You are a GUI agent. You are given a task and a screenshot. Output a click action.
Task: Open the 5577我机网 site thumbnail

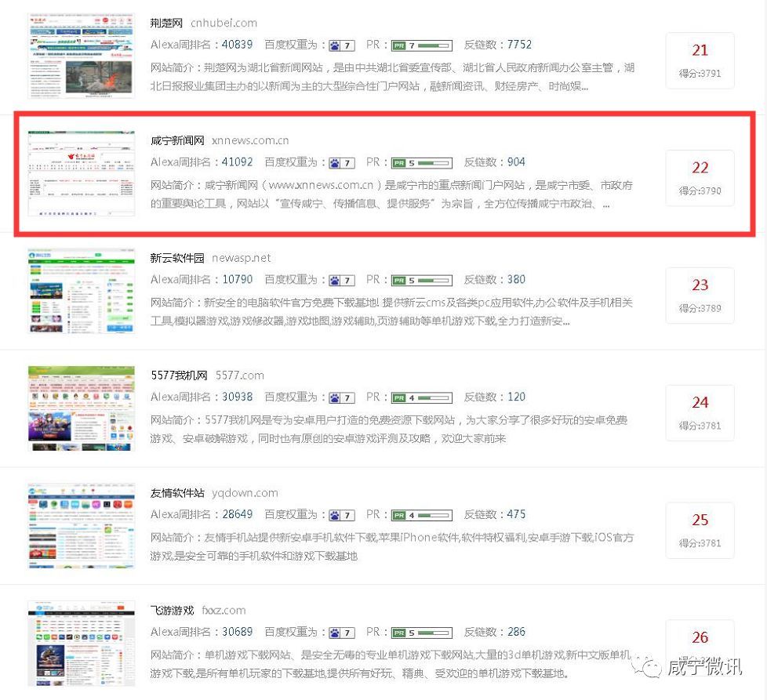(82, 408)
